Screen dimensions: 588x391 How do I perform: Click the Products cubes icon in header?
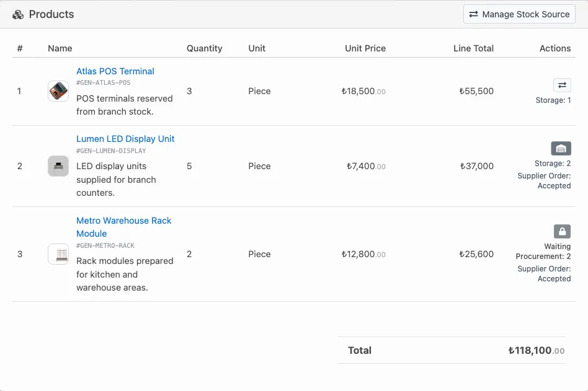(17, 15)
